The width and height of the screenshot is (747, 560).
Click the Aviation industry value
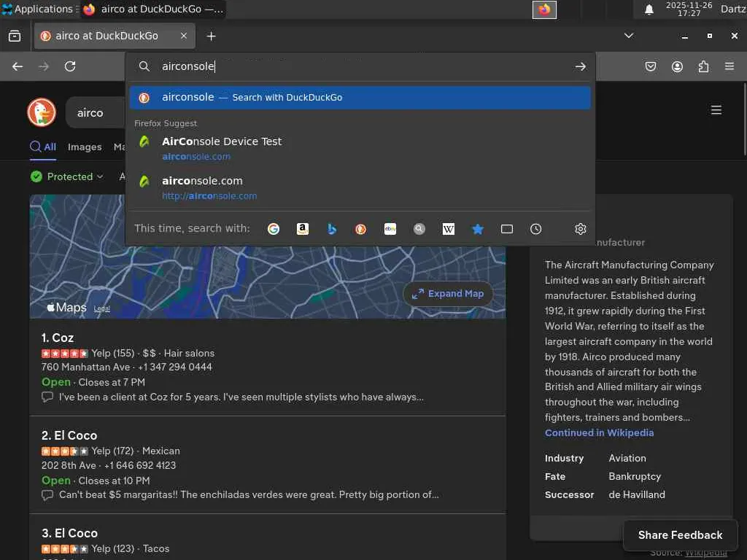[627, 458]
